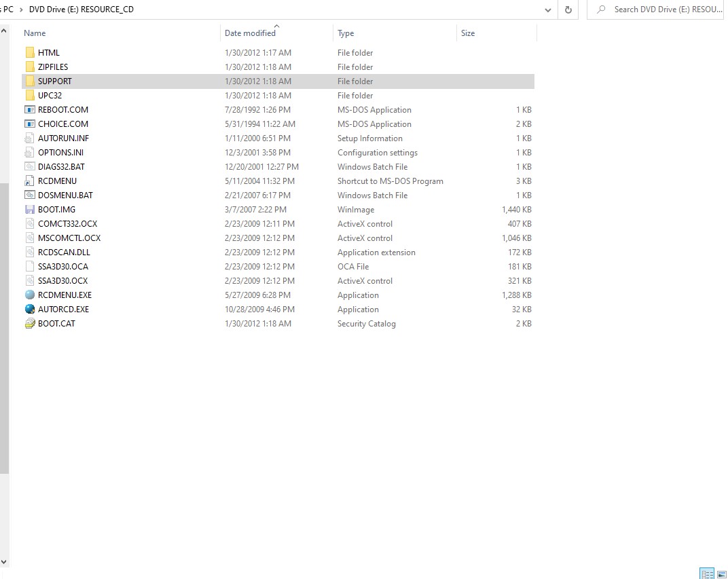Select the AUTORCD.EXE application icon
Screen dimensions: 728x579
pyautogui.click(x=29, y=310)
